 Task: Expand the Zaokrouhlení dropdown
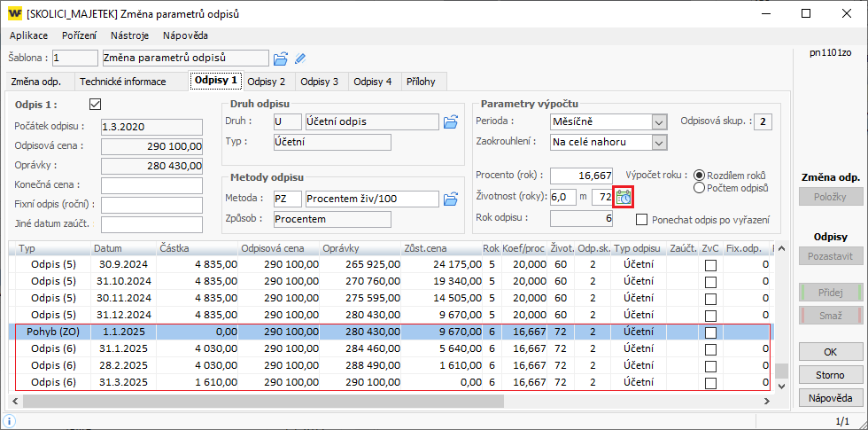tap(658, 142)
